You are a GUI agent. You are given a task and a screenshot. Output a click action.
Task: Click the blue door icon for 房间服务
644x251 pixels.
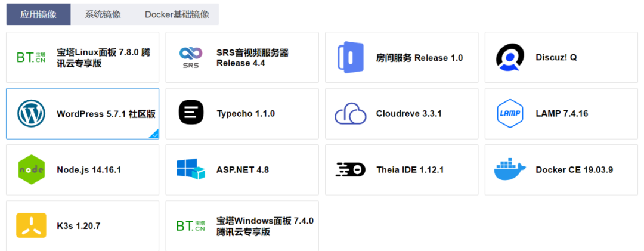coord(351,57)
